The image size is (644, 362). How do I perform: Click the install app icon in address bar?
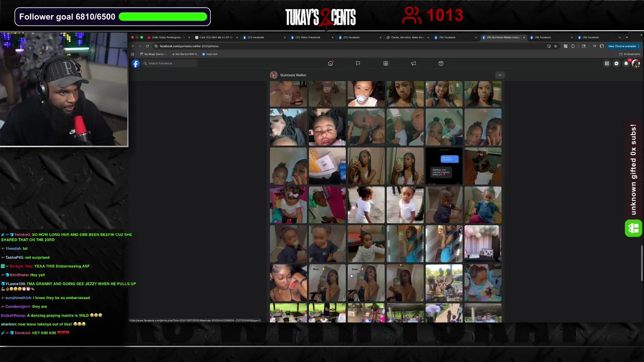click(x=549, y=46)
